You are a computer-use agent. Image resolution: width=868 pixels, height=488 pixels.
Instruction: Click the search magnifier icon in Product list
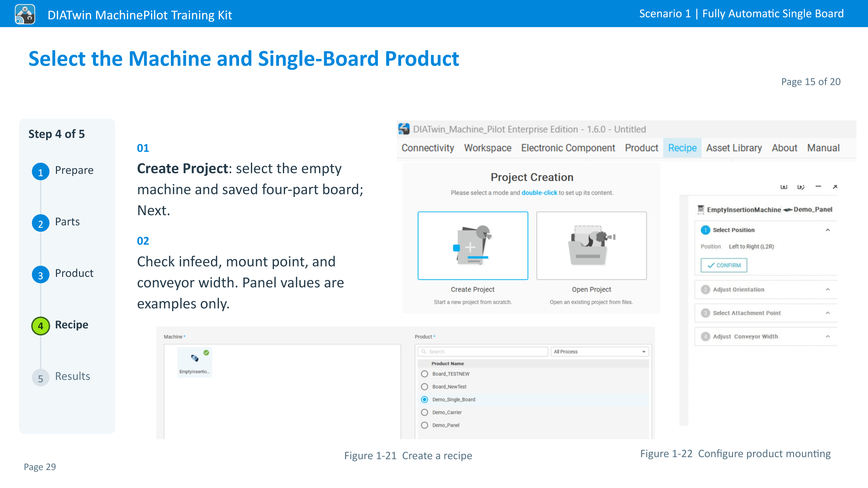[x=423, y=351]
